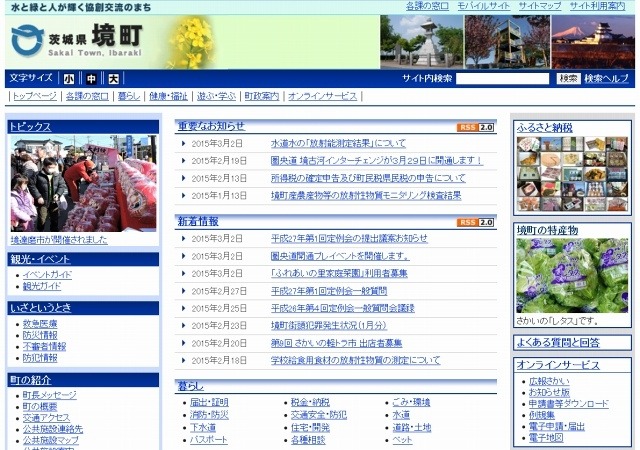This screenshot has width=640, height=450.
Task: Open 圏央道開通プレイベントを開催します link
Action: pos(340,256)
